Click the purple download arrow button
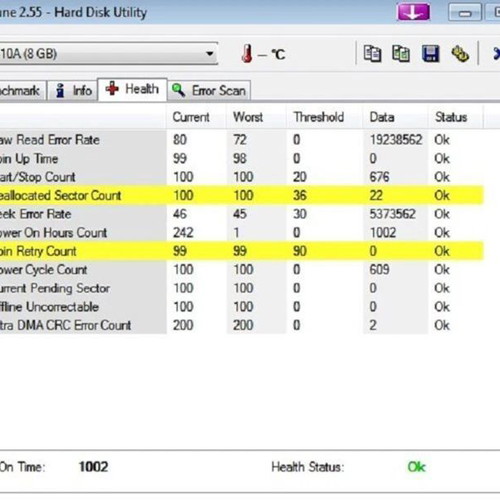The height and width of the screenshot is (500, 500). coord(413,12)
